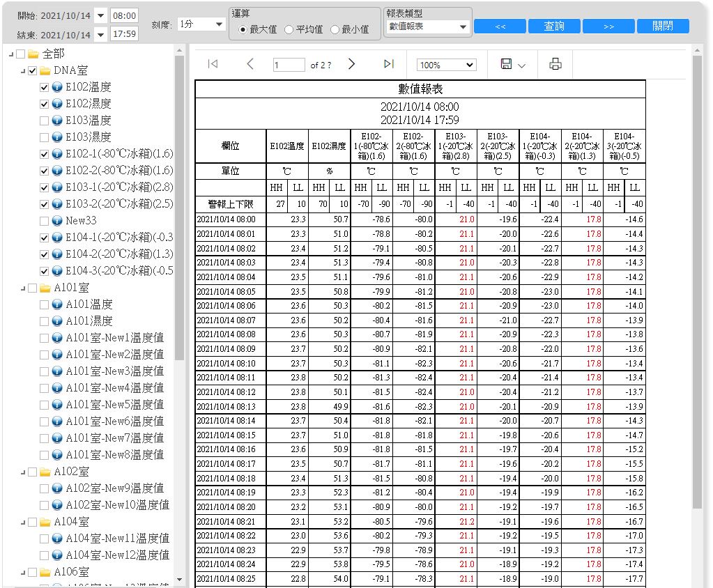Select the 最小值 radio option

pyautogui.click(x=335, y=29)
